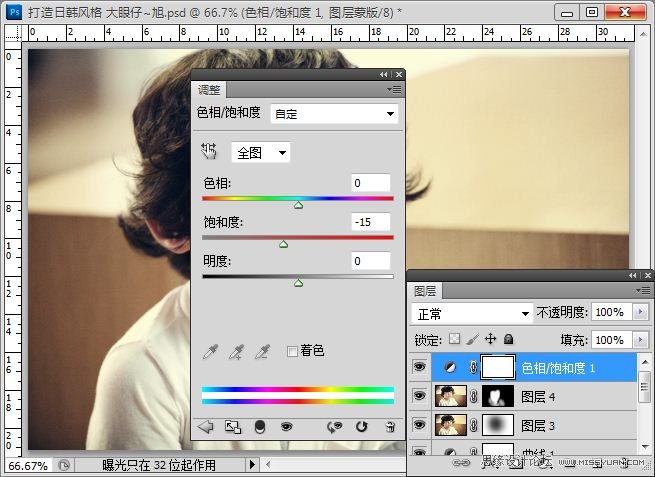Collapse the Layers panel with double arrows

pos(633,275)
